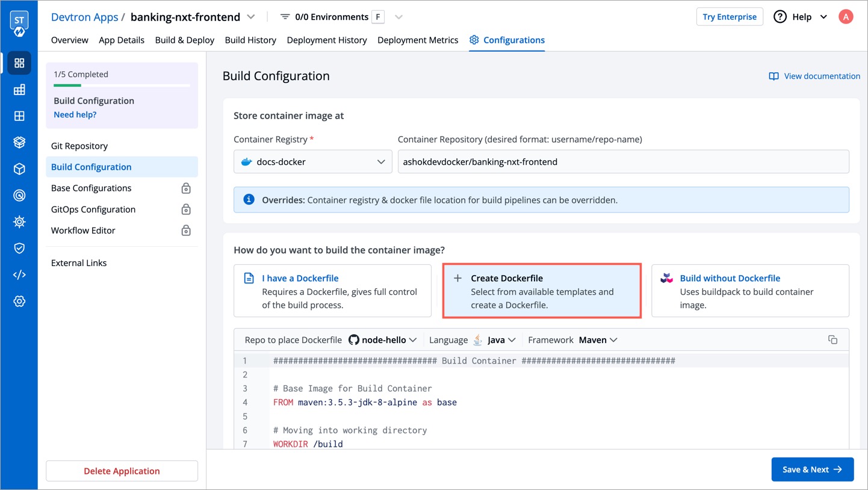Select the 'Create Dockerfile' build option
Image resolution: width=868 pixels, height=490 pixels.
541,290
